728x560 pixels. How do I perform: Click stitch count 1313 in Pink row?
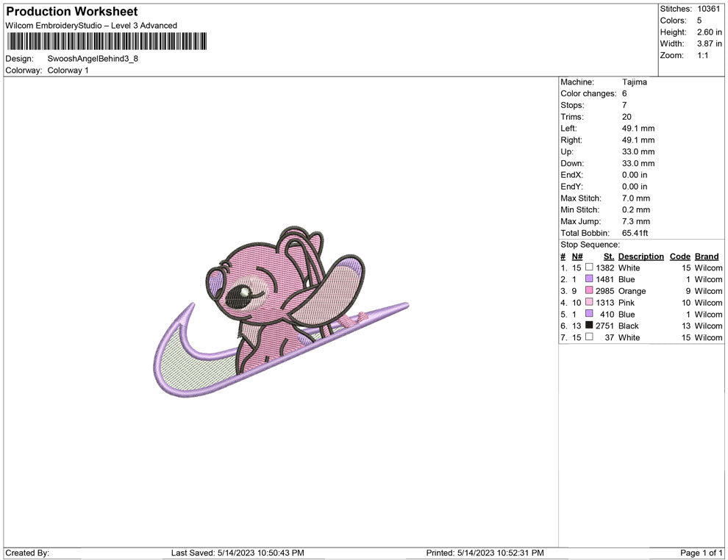[x=605, y=303]
